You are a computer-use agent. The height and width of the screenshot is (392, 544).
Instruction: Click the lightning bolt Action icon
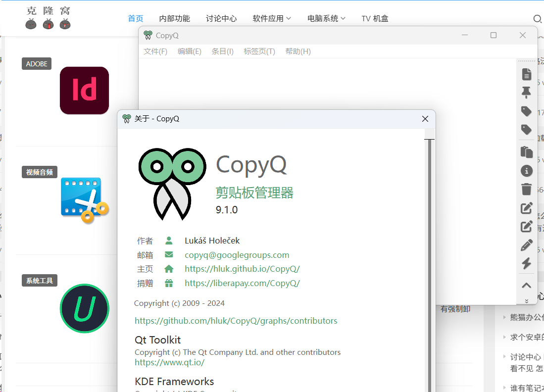526,263
